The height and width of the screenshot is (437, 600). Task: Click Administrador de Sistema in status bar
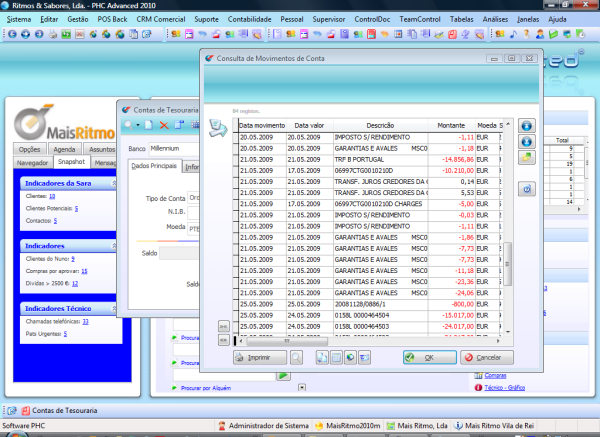click(x=264, y=426)
